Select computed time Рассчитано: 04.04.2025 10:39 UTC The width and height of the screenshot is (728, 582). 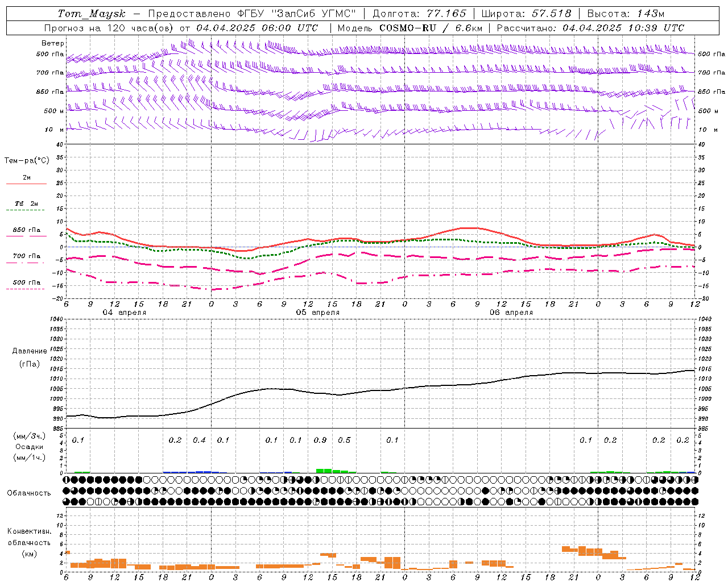(x=590, y=28)
